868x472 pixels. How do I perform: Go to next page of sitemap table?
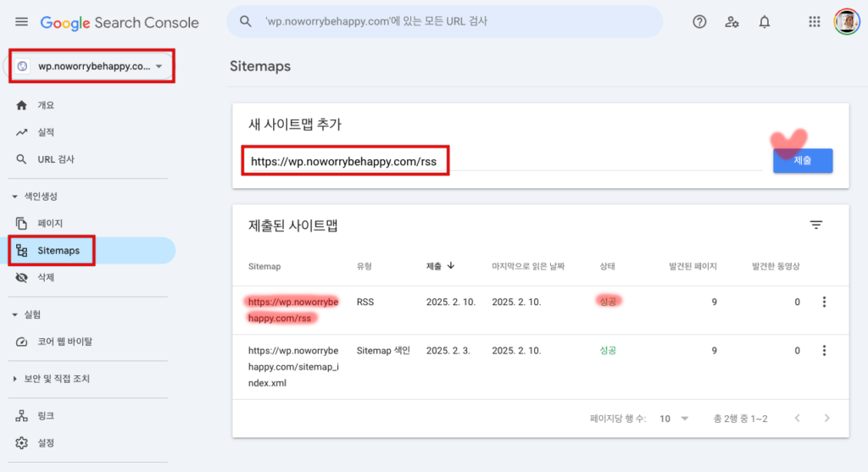pos(827,419)
